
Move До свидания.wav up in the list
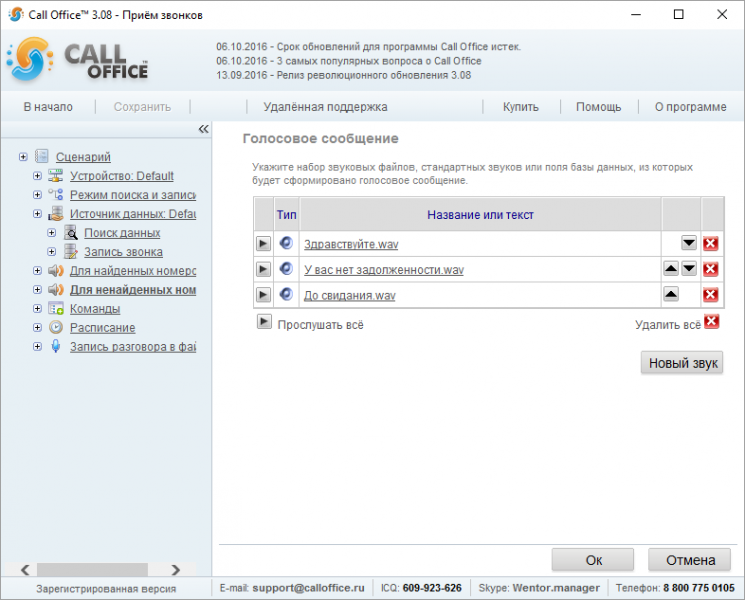[x=671, y=294]
